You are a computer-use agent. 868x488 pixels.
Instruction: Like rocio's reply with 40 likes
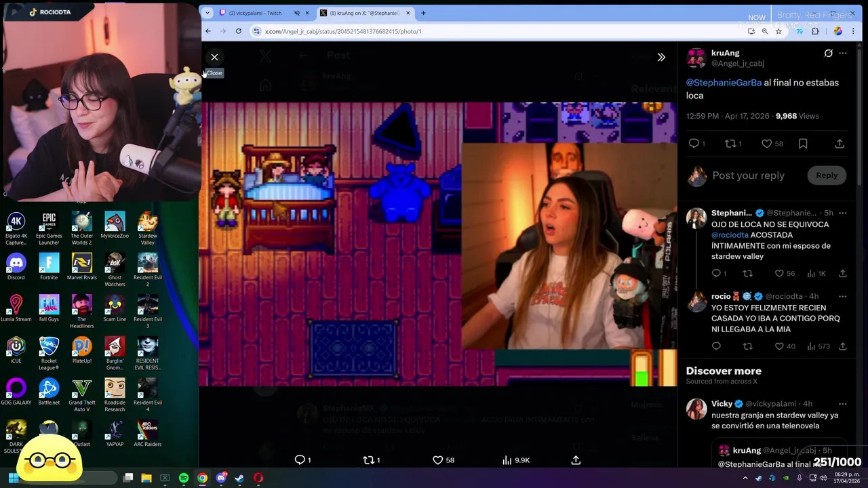tap(780, 346)
